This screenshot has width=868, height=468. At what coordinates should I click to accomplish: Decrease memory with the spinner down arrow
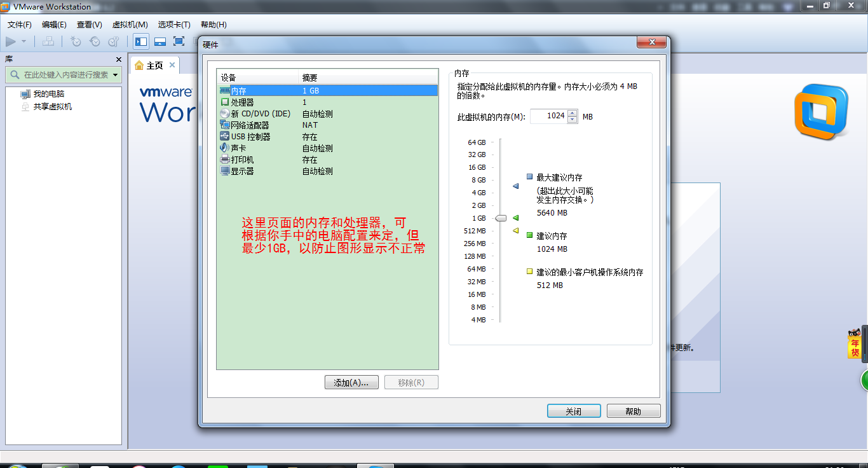573,120
